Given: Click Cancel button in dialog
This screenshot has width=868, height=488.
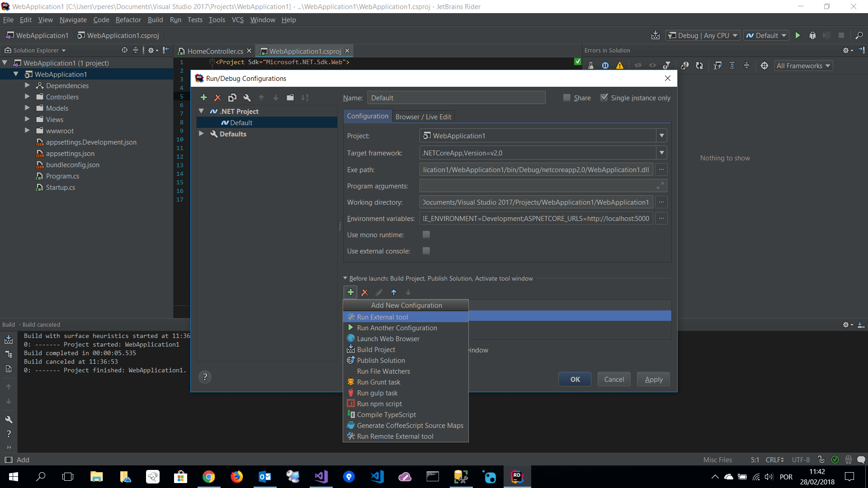Looking at the screenshot, I should click(x=614, y=379).
